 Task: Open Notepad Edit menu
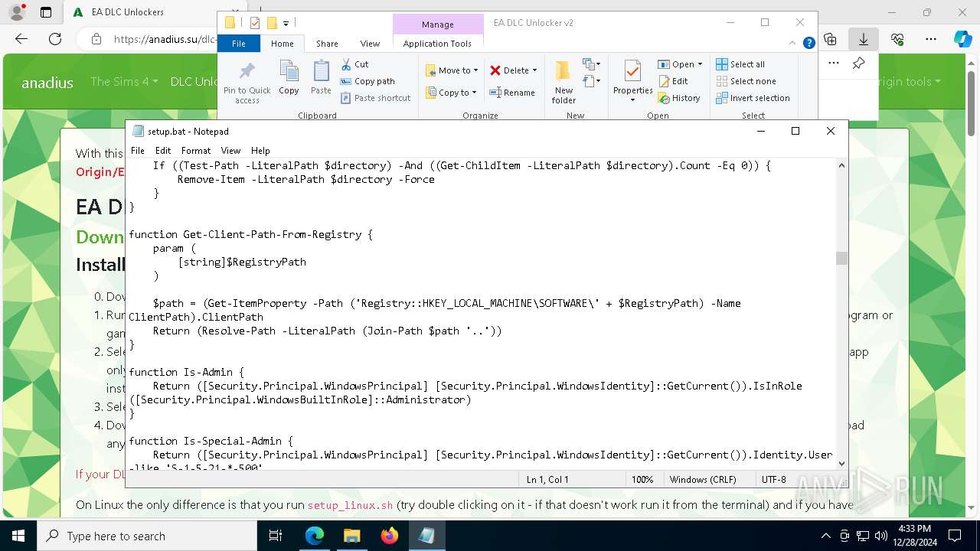tap(163, 151)
